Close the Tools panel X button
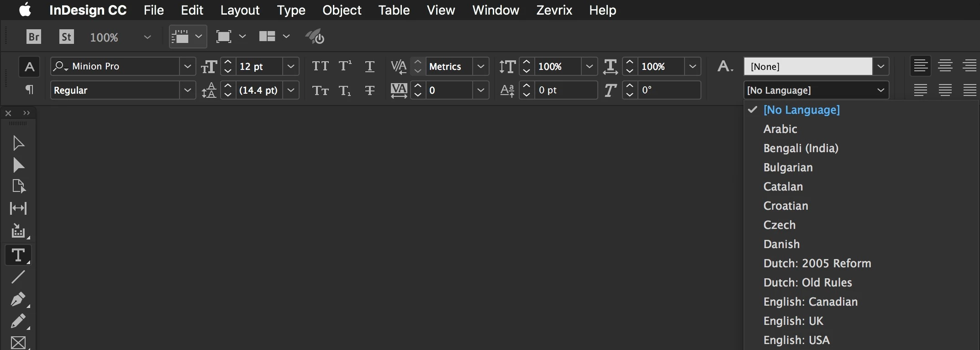 pyautogui.click(x=8, y=113)
